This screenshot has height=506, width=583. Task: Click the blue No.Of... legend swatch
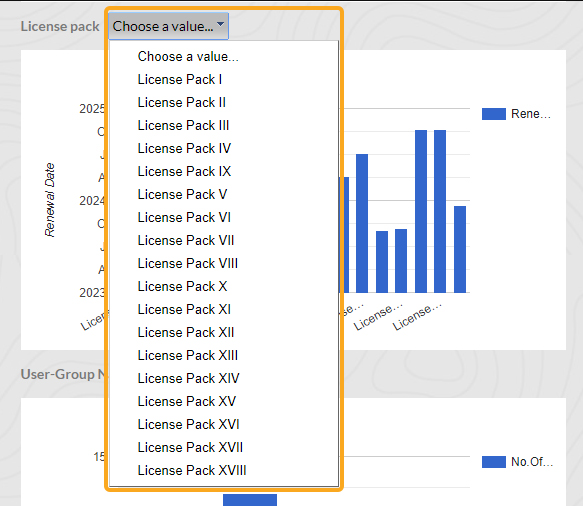pyautogui.click(x=494, y=462)
